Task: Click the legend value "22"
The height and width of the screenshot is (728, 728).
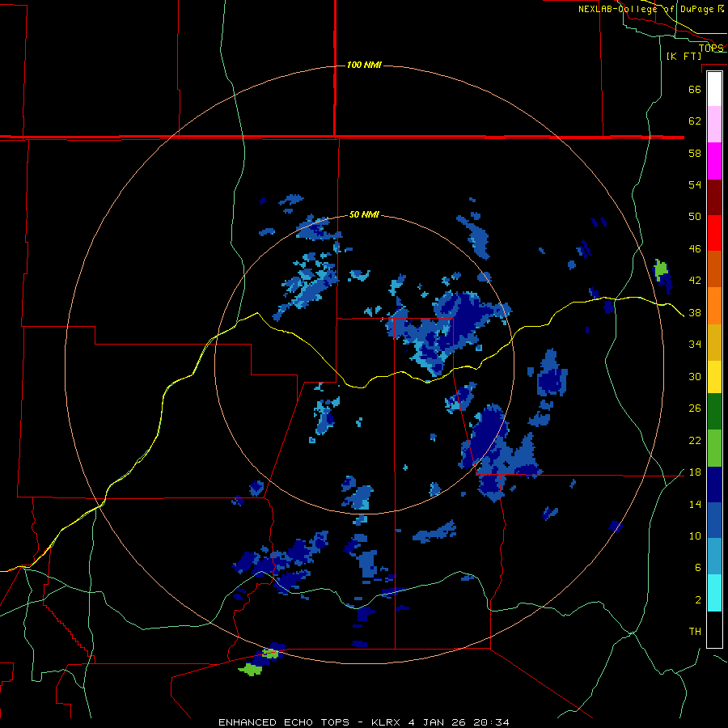Action: (x=695, y=441)
